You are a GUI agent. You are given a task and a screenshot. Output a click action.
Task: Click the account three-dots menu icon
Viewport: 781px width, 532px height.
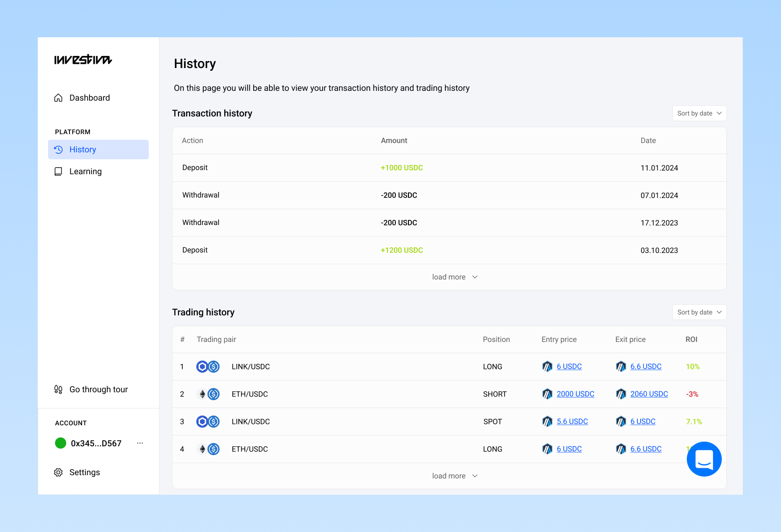[140, 443]
